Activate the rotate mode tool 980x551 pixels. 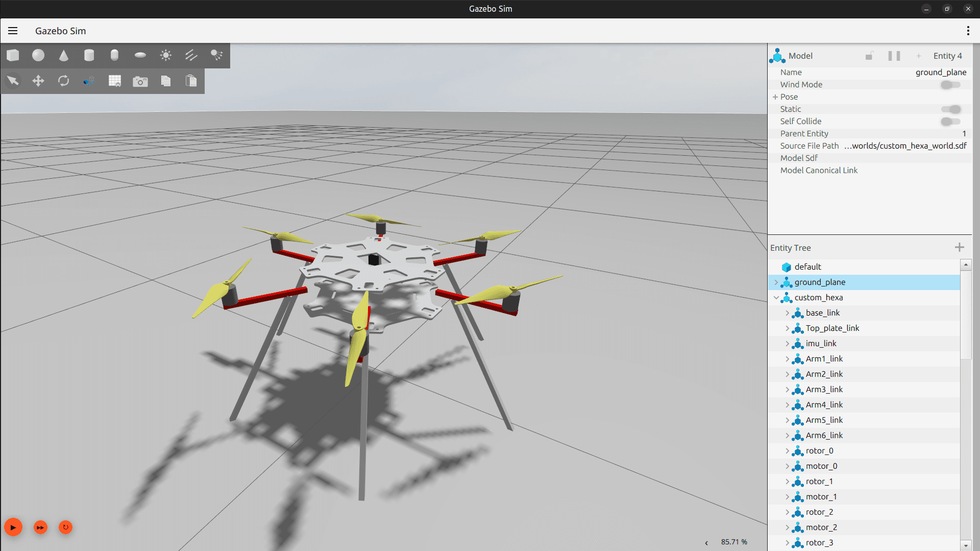click(x=64, y=81)
